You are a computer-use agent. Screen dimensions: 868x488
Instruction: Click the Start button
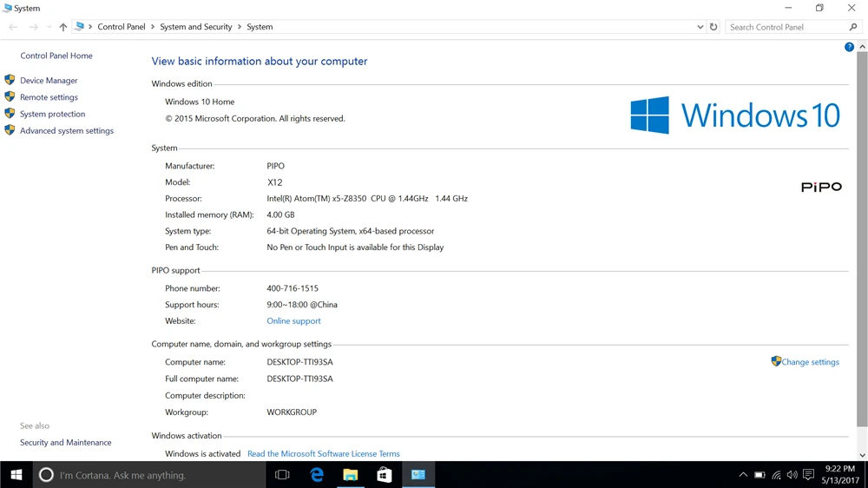tap(16, 475)
